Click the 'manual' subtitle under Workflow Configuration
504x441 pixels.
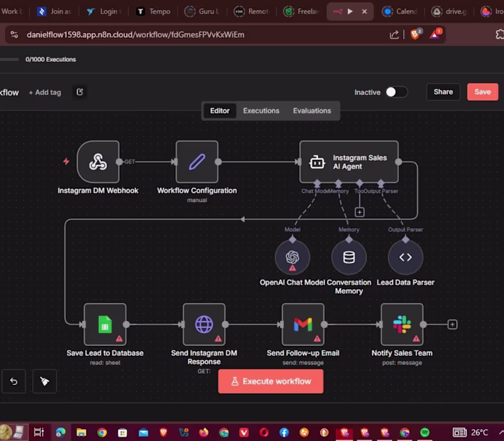(x=197, y=200)
